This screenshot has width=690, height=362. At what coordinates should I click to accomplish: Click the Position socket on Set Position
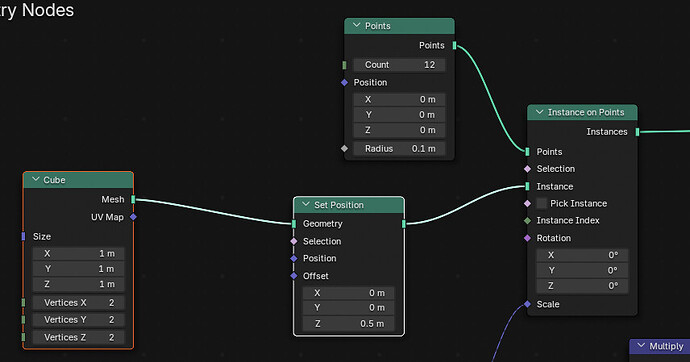294,258
